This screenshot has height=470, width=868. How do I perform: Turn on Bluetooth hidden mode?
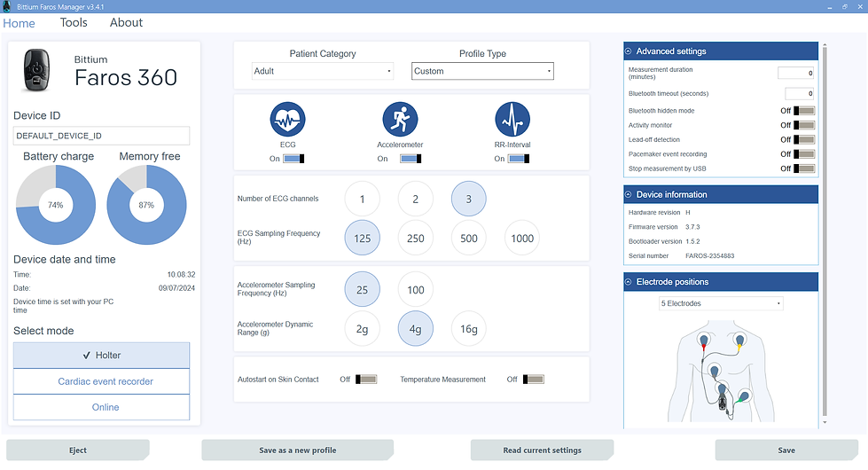[x=804, y=111]
